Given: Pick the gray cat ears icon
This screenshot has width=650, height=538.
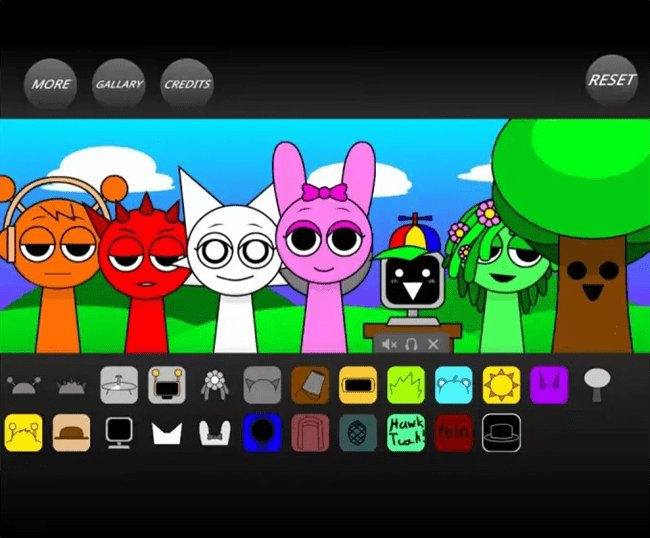Looking at the screenshot, I should 262,384.
